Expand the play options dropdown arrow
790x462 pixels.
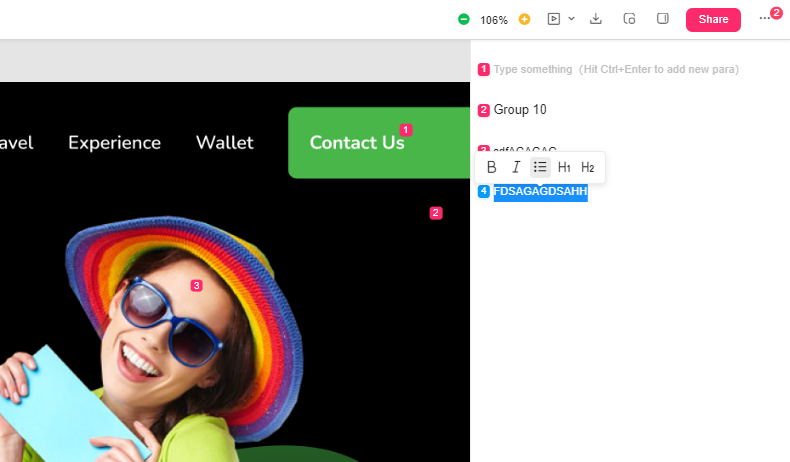pos(571,19)
